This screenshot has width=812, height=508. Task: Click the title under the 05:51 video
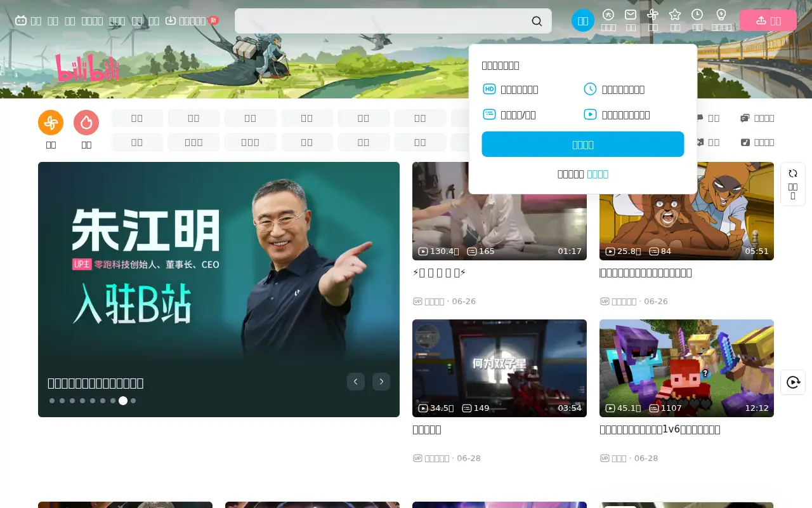coord(646,272)
